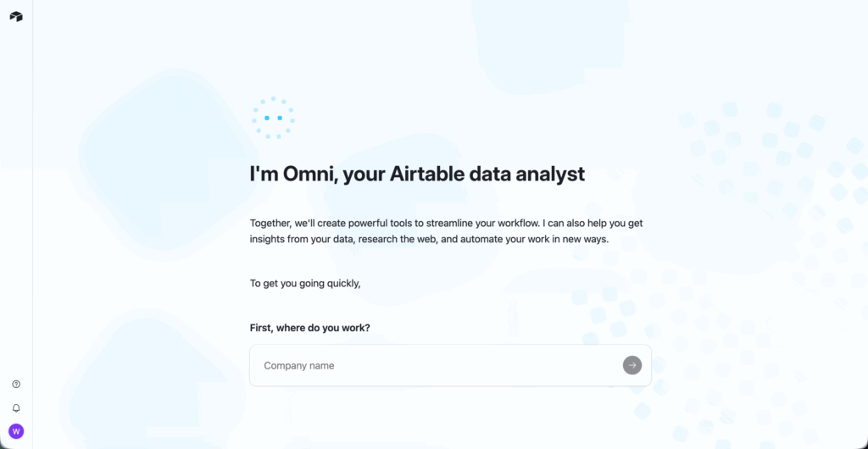
Task: Open the notifications bell
Action: [16, 408]
